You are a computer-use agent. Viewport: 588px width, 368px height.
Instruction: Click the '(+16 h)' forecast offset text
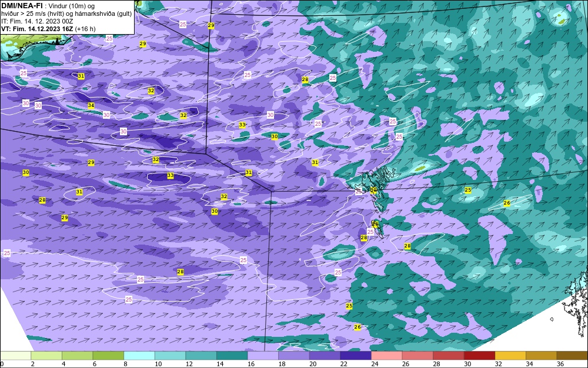tap(85, 29)
